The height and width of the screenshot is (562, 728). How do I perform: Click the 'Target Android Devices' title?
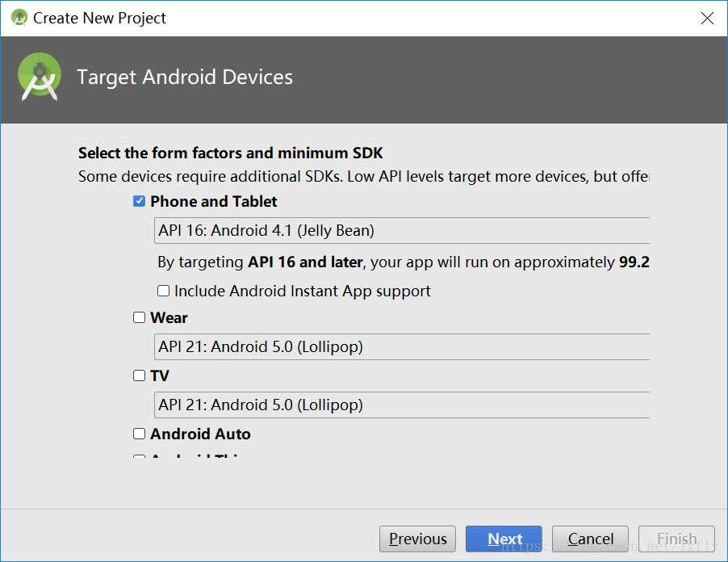[185, 77]
